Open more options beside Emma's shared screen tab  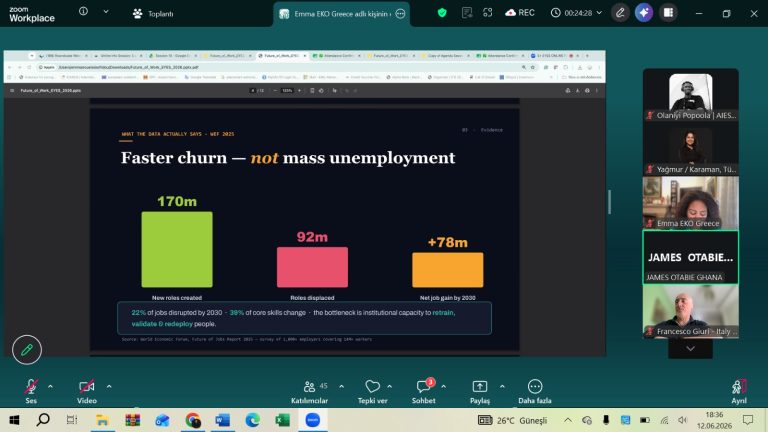pyautogui.click(x=400, y=14)
